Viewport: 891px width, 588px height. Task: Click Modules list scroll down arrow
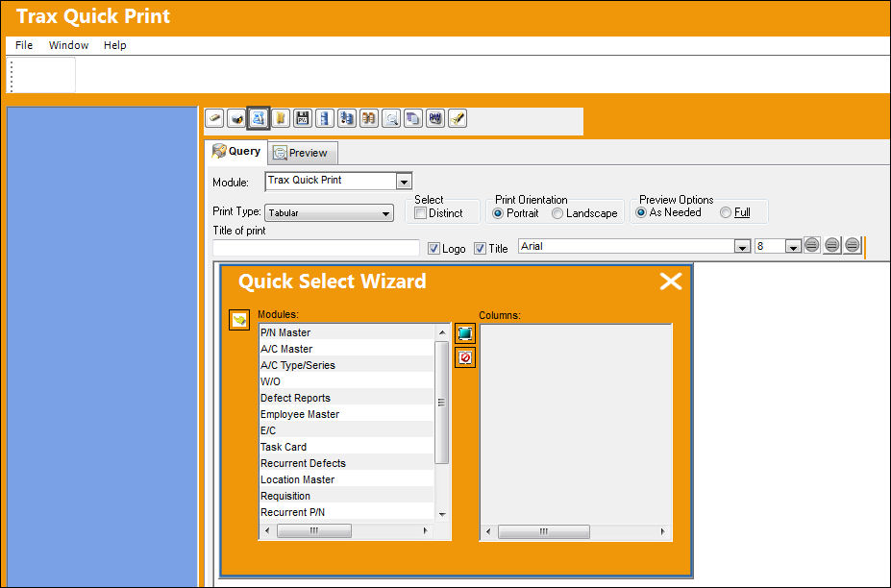point(442,514)
